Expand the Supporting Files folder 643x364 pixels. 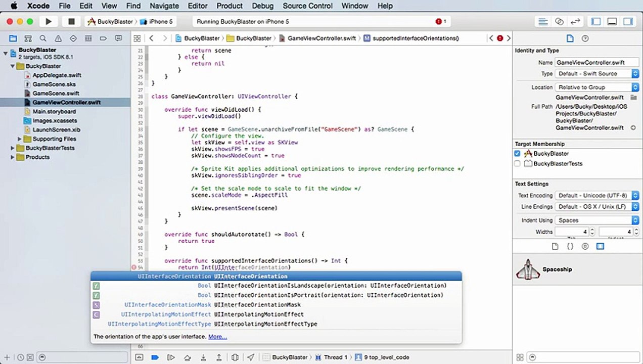point(20,139)
